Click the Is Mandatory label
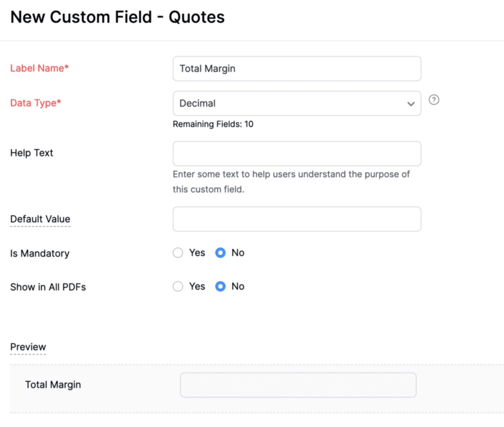 (40, 254)
